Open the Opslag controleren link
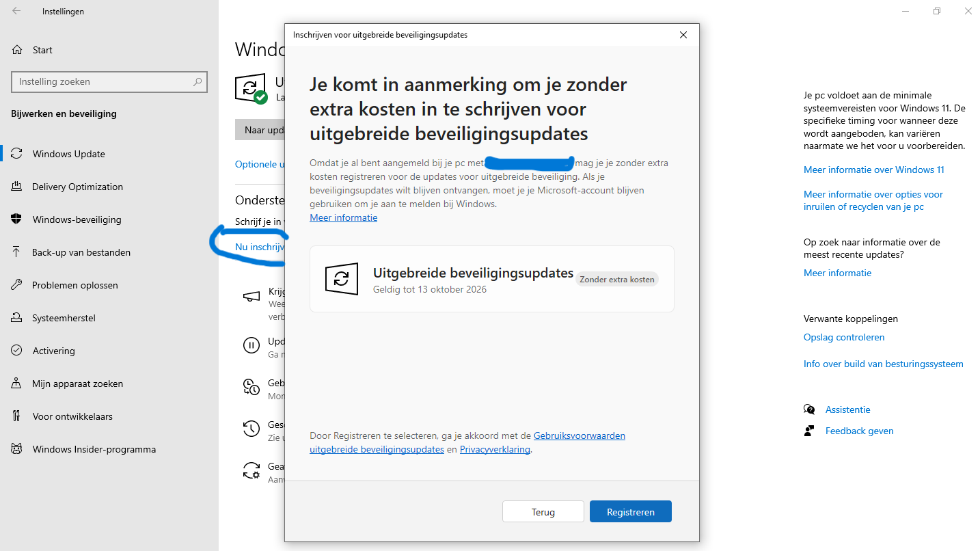 (844, 337)
